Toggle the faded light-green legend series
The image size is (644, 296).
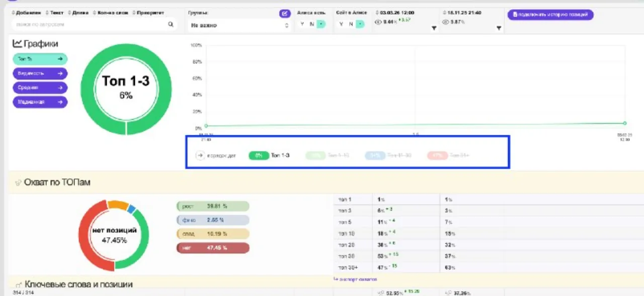coord(327,156)
